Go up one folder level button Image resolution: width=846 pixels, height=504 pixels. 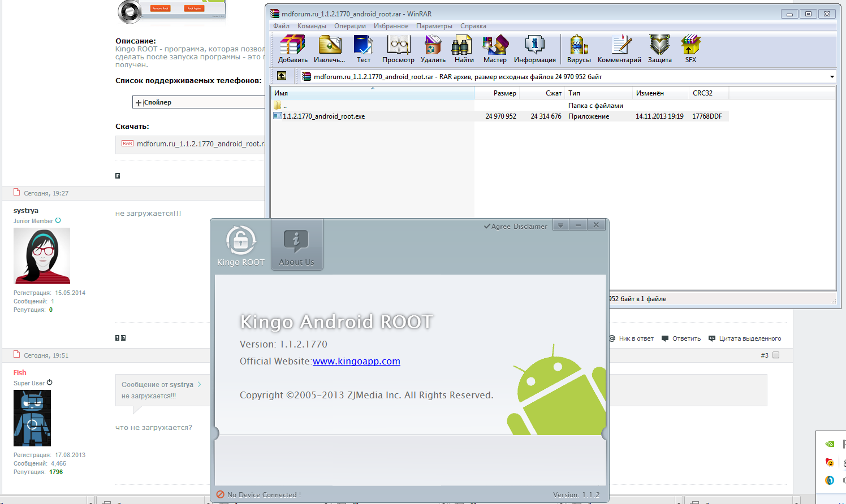[282, 76]
